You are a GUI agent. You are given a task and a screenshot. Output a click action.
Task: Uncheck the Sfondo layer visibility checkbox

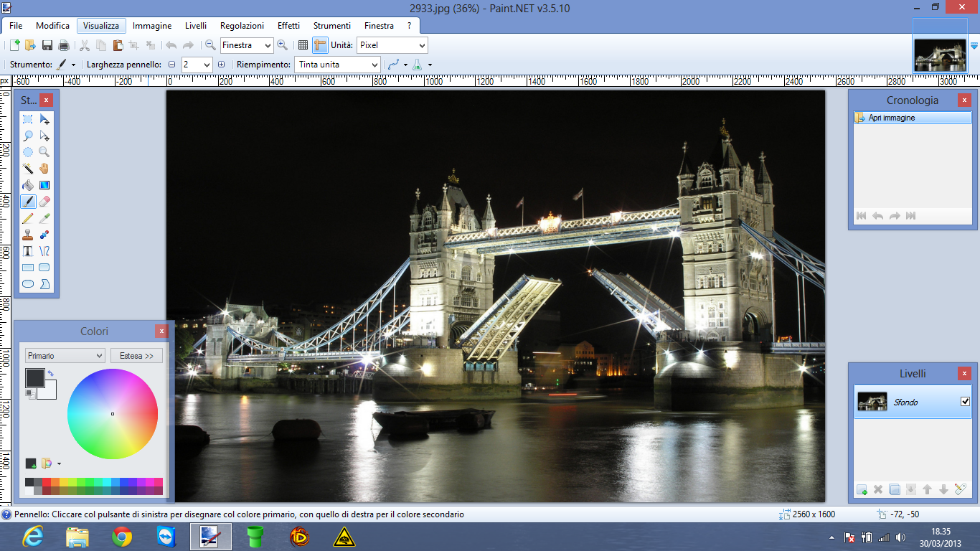965,402
